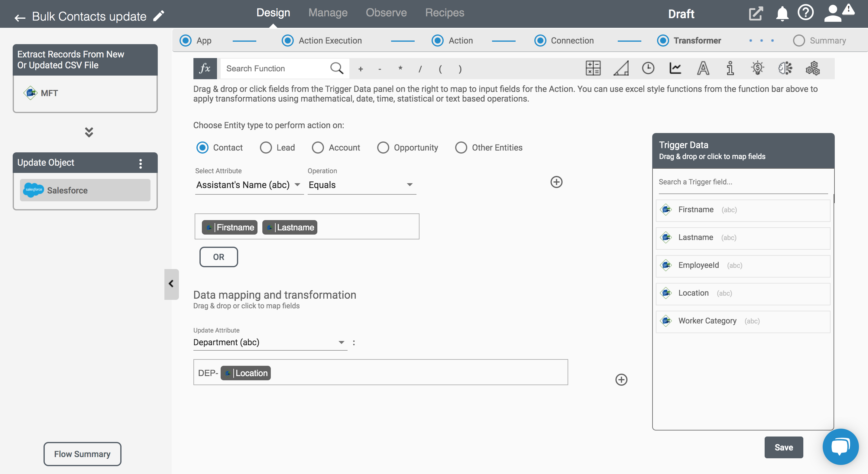Click the search magnifier in function bar
The width and height of the screenshot is (868, 474).
click(x=337, y=68)
